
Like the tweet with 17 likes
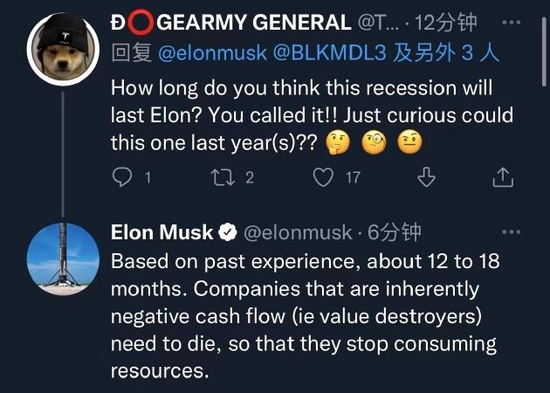coord(323,177)
